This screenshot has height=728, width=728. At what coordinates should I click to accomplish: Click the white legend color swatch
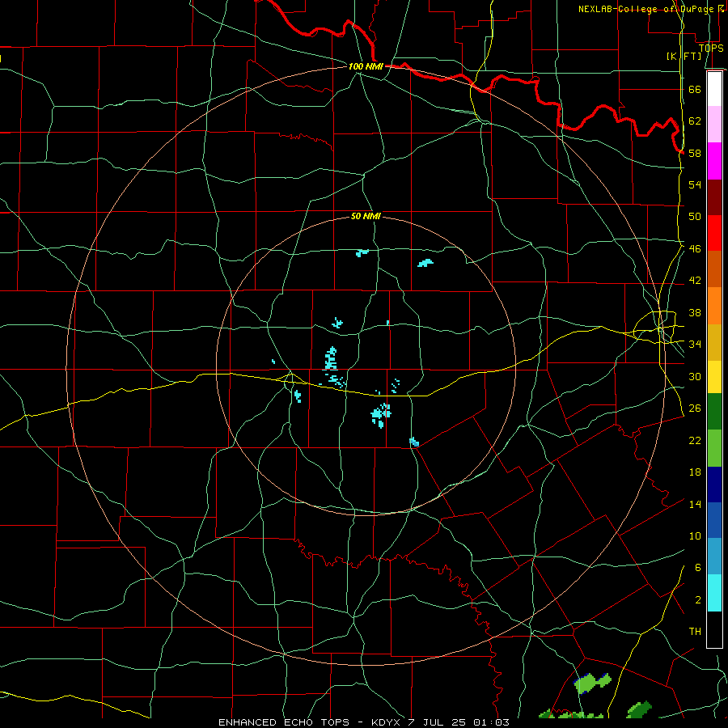click(714, 89)
